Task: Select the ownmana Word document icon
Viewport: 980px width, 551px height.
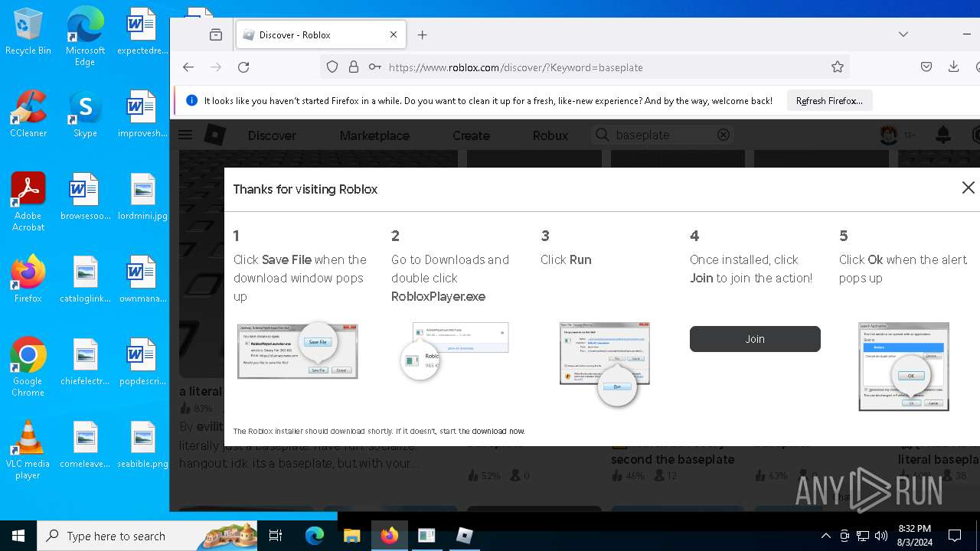Action: pos(142,279)
